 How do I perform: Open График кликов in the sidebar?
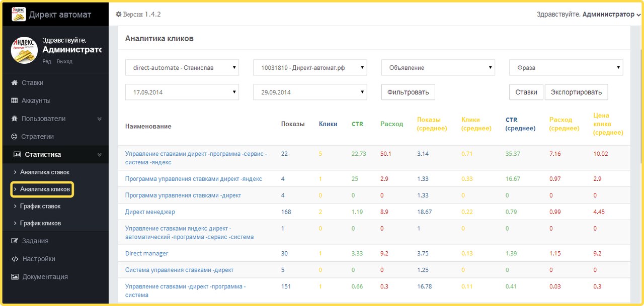(x=44, y=223)
